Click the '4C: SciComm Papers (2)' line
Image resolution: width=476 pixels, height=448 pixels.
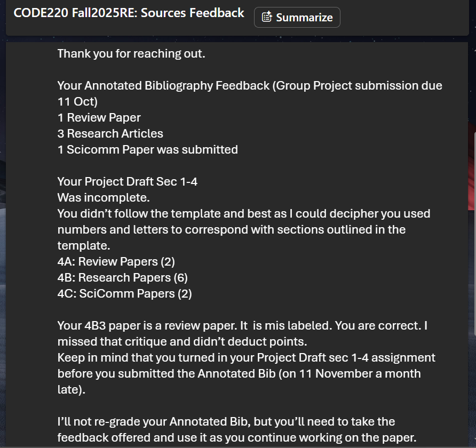point(124,293)
